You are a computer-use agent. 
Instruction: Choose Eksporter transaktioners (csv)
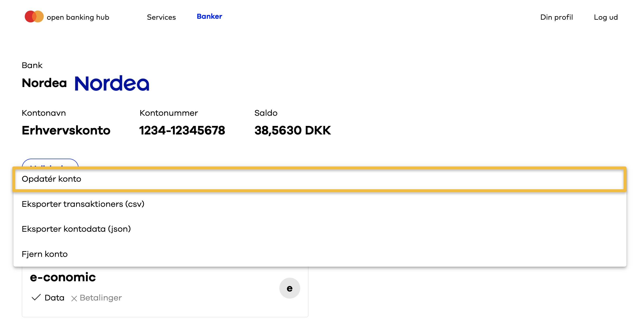click(x=83, y=204)
